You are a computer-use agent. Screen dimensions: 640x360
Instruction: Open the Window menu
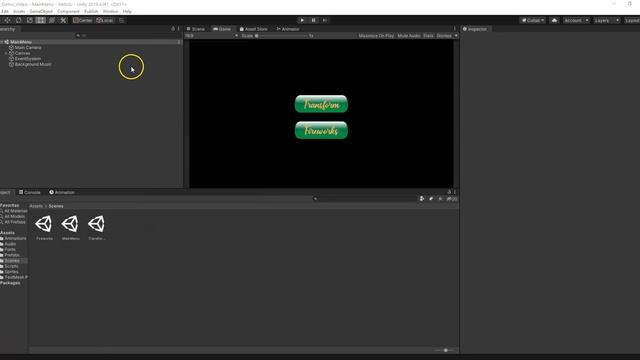(x=110, y=11)
